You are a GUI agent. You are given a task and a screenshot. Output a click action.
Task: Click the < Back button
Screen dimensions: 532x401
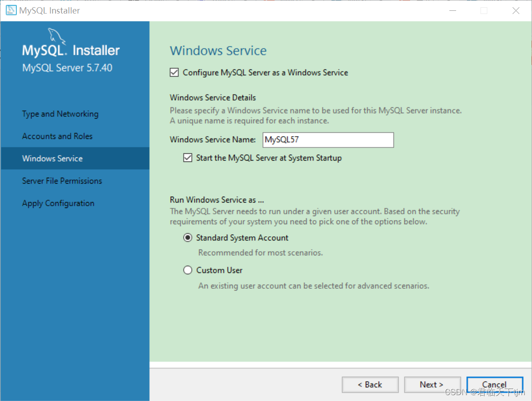[x=370, y=384]
